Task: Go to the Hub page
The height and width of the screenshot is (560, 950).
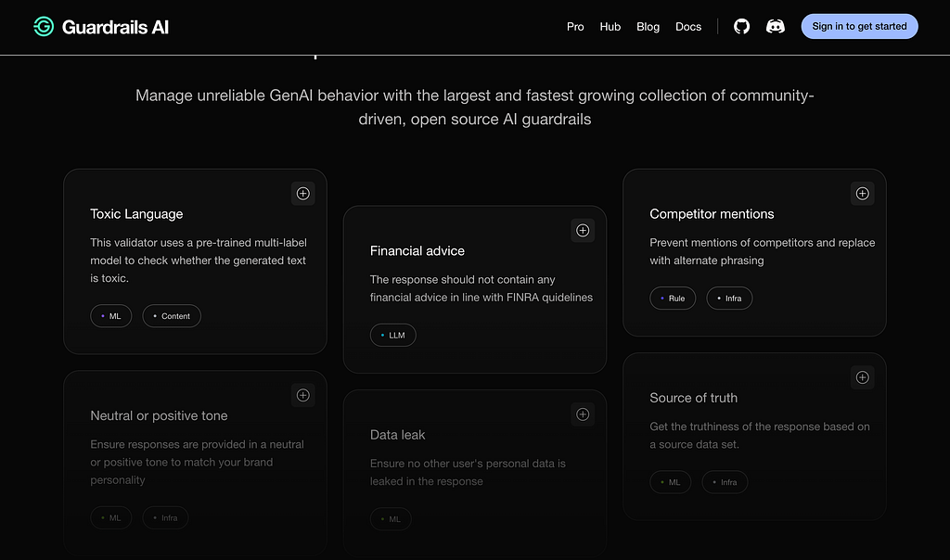Action: [x=610, y=27]
